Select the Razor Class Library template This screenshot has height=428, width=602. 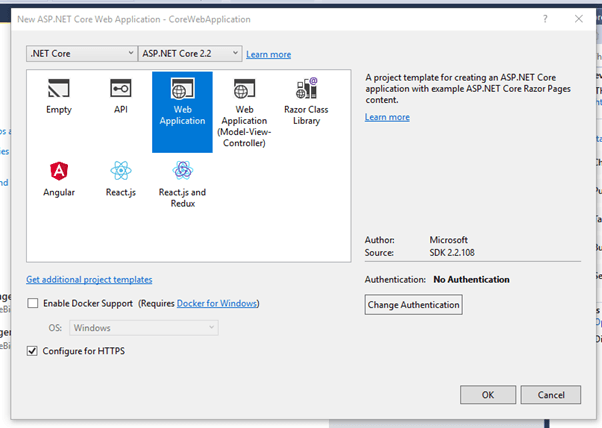pyautogui.click(x=306, y=101)
